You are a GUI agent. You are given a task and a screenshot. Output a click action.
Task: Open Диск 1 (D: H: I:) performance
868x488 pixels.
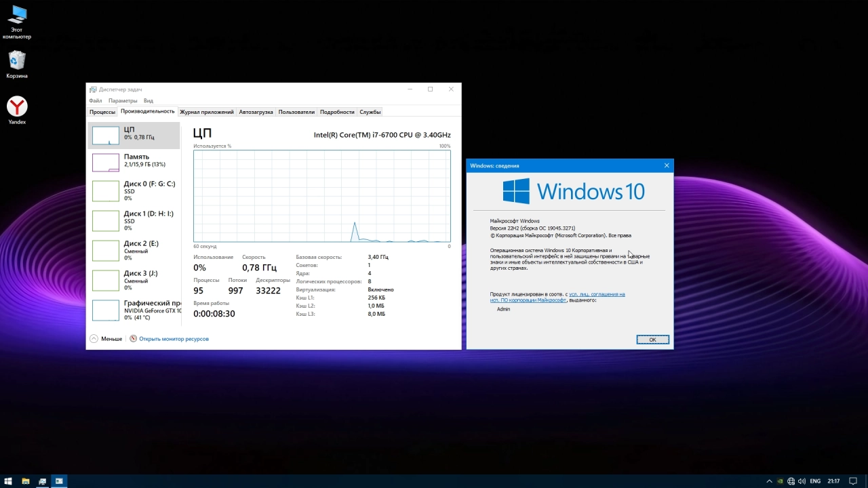pyautogui.click(x=134, y=221)
